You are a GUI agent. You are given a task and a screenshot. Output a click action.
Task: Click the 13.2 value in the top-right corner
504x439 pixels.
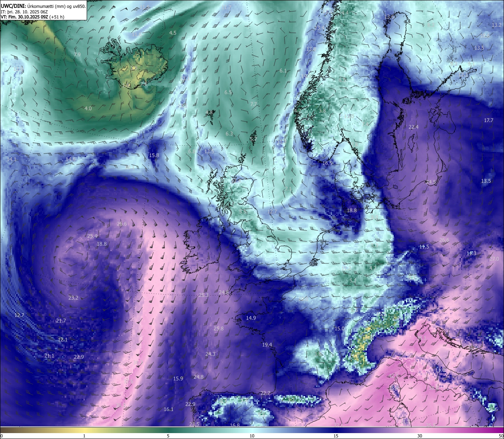[497, 25]
